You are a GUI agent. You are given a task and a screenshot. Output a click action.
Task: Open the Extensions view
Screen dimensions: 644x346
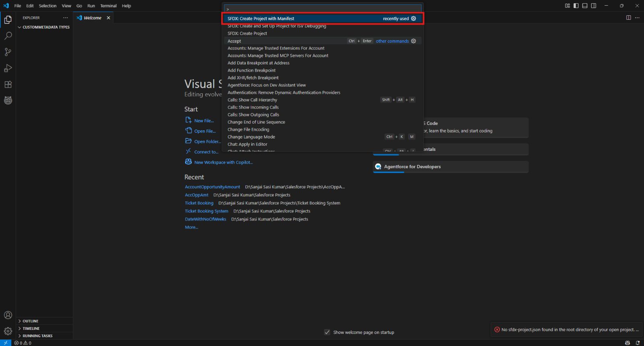click(x=8, y=84)
